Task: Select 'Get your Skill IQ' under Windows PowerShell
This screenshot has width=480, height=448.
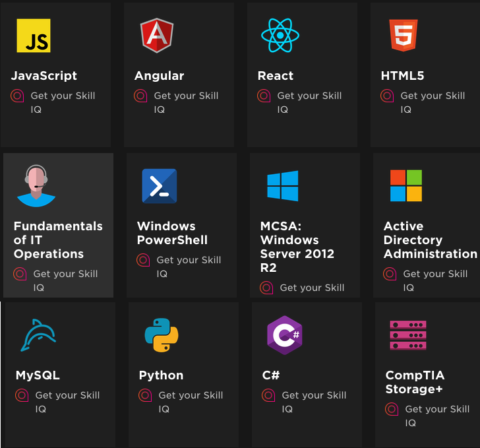Action: pos(189,267)
